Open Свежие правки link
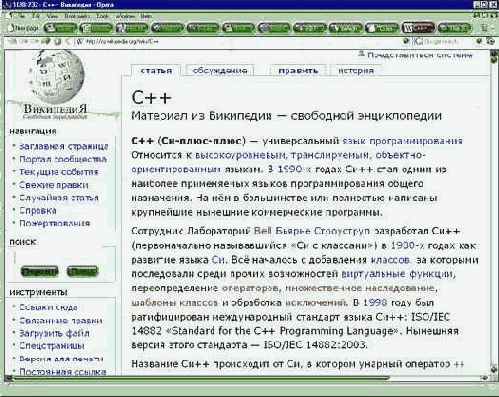The height and width of the screenshot is (397, 499). click(x=54, y=185)
